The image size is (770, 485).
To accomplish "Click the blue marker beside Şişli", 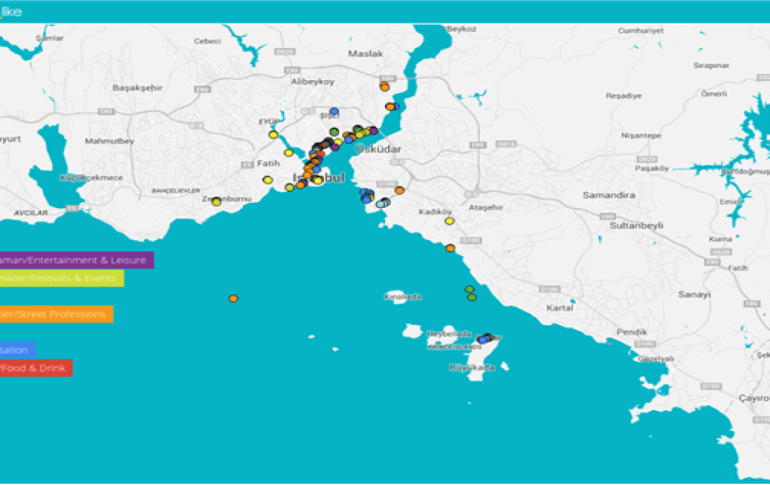I will [334, 111].
